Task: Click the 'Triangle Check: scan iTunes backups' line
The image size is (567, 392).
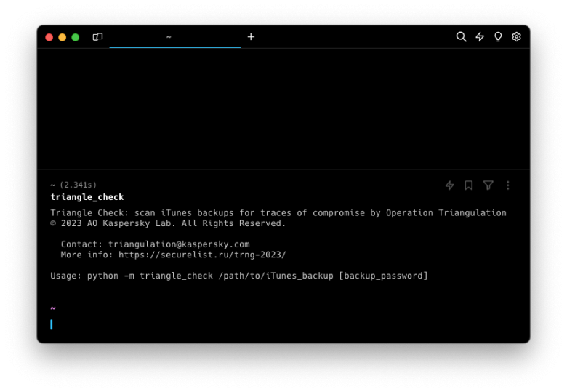Action: point(278,213)
